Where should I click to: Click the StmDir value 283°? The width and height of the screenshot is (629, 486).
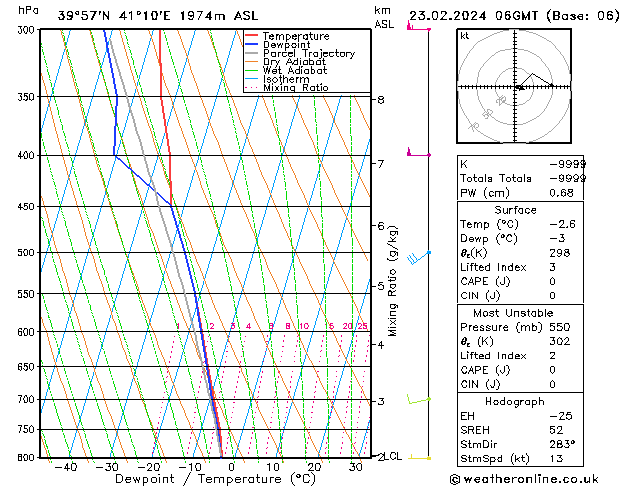(x=562, y=444)
